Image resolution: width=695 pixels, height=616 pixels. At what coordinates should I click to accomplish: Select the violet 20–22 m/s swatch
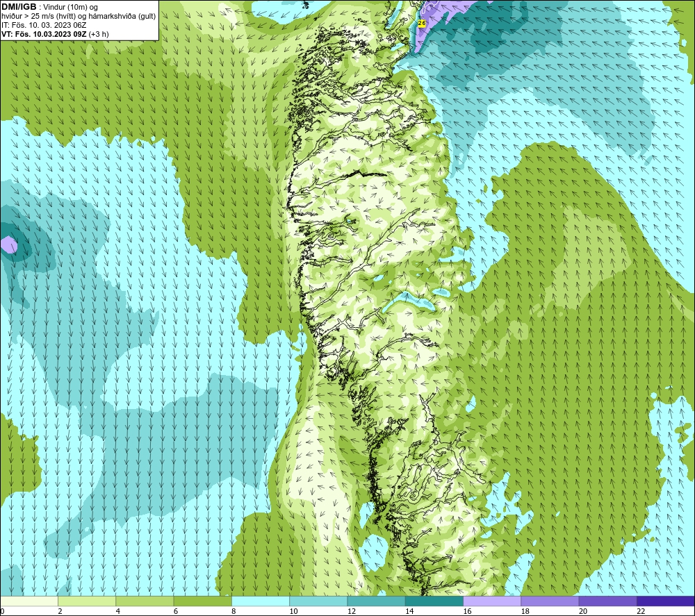[x=607, y=601]
